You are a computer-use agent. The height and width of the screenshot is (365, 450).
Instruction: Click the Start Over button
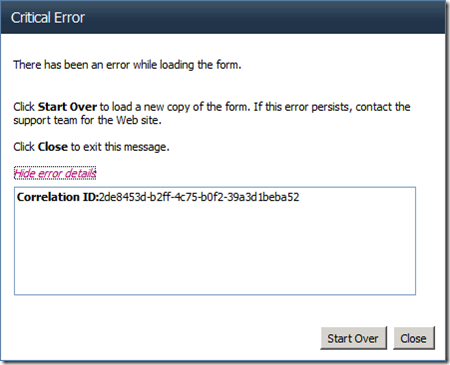353,338
